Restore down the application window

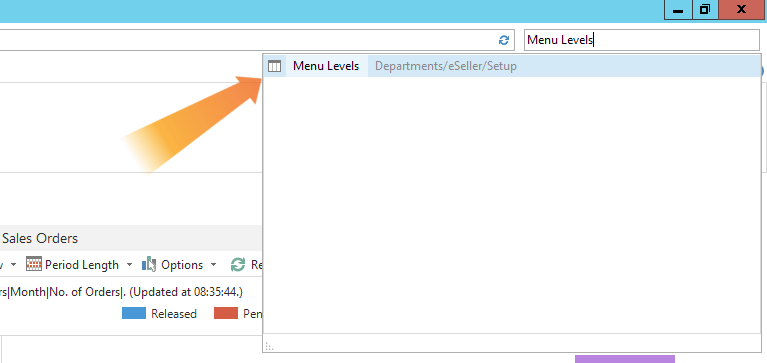[705, 9]
